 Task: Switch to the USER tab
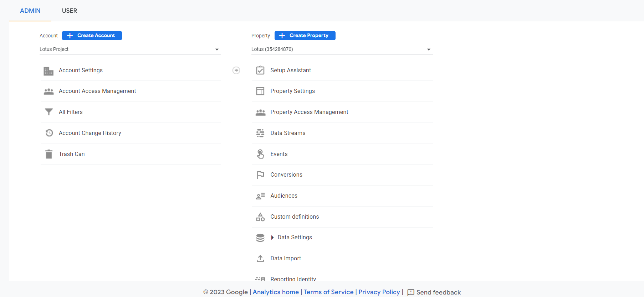(x=70, y=11)
